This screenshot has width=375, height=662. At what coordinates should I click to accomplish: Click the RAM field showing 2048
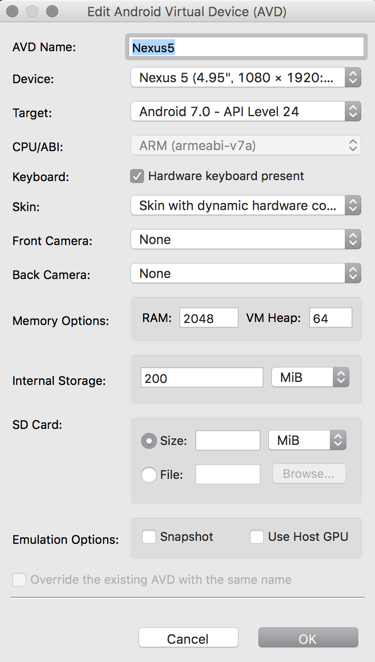pos(209,318)
